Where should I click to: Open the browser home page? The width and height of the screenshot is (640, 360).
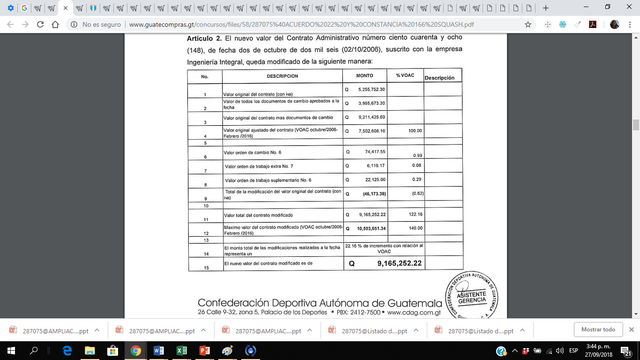(55, 24)
